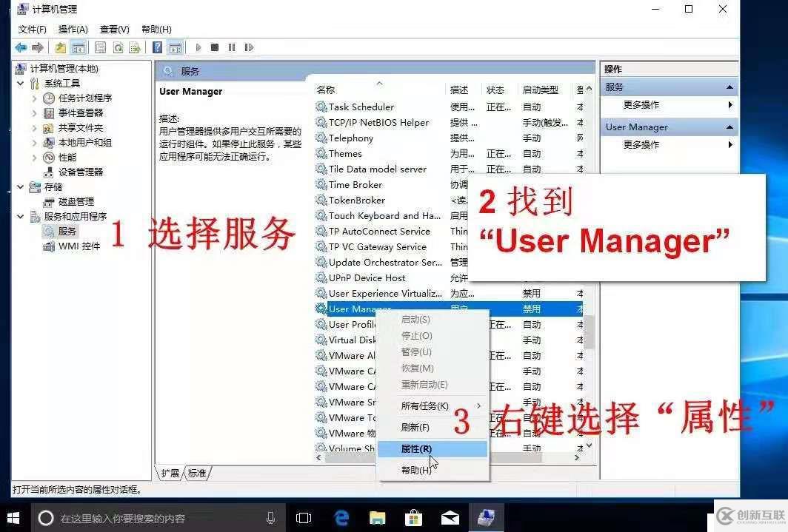Viewport: 788px width, 532px height.
Task: Click the stop service toolbar icon
Action: point(215,47)
